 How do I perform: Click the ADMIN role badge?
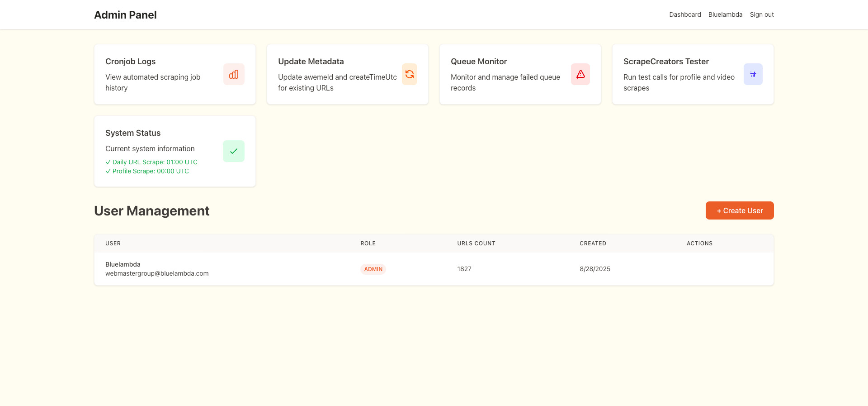(373, 269)
